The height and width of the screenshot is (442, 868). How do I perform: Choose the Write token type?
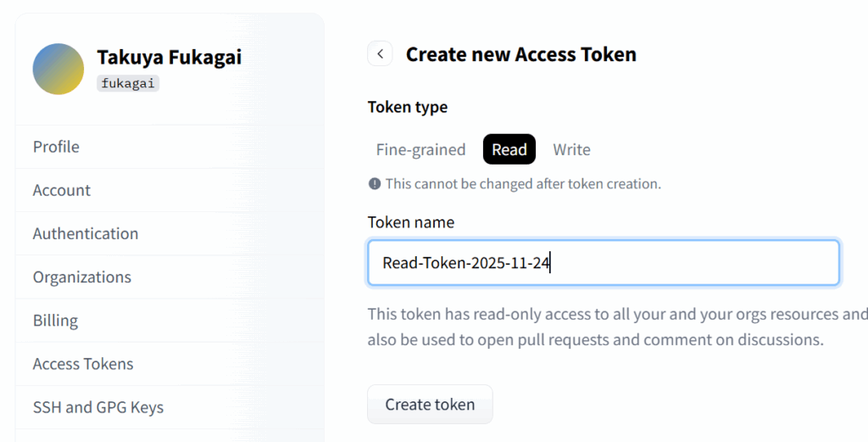point(571,149)
